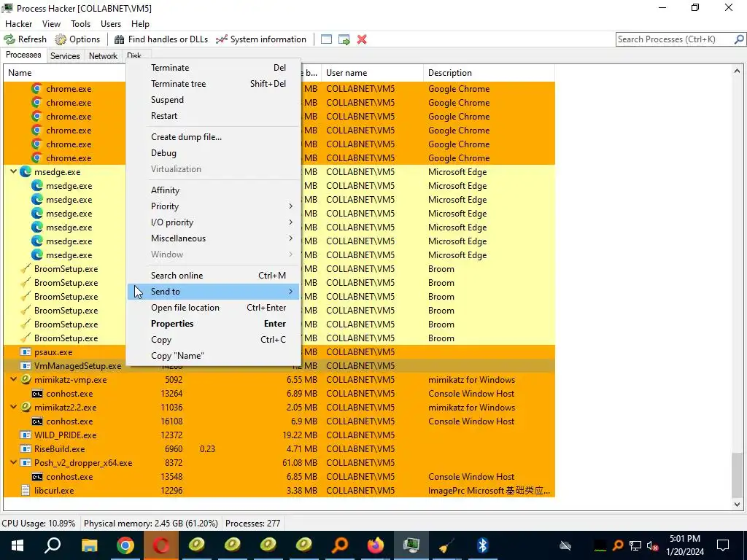Click the Physical memory status entry
Image resolution: width=747 pixels, height=560 pixels.
pos(150,524)
